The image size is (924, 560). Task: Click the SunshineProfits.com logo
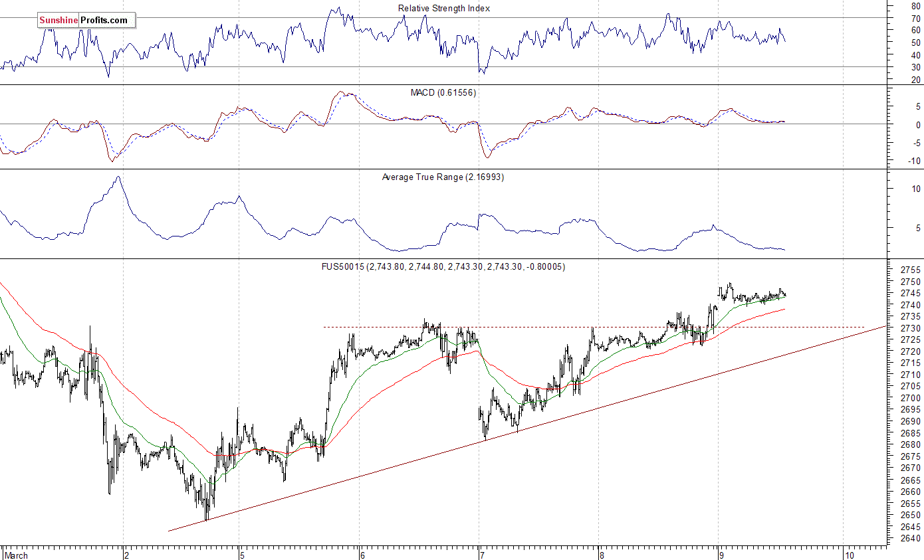coord(86,21)
